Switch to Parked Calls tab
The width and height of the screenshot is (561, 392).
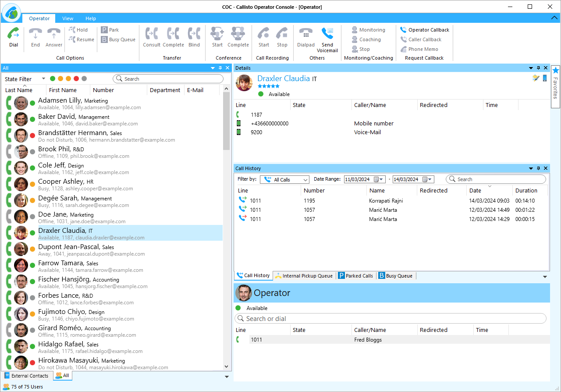click(x=356, y=276)
